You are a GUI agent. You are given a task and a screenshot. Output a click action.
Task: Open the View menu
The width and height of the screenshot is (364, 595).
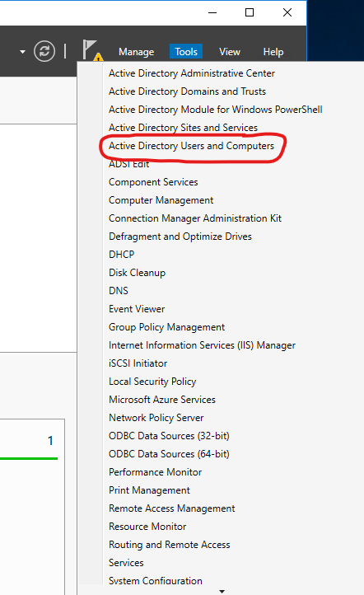coord(230,52)
